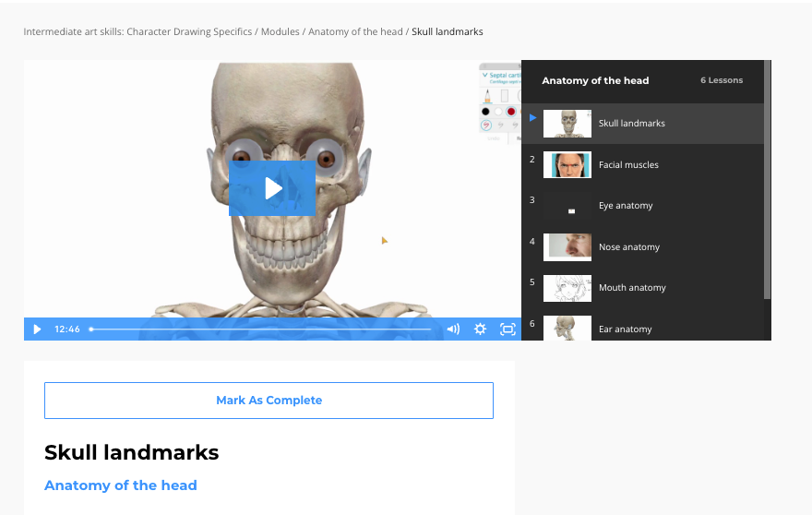The height and width of the screenshot is (515, 812).
Task: Click the blue now-playing arrow beside Skull landmarks
Action: tap(533, 117)
